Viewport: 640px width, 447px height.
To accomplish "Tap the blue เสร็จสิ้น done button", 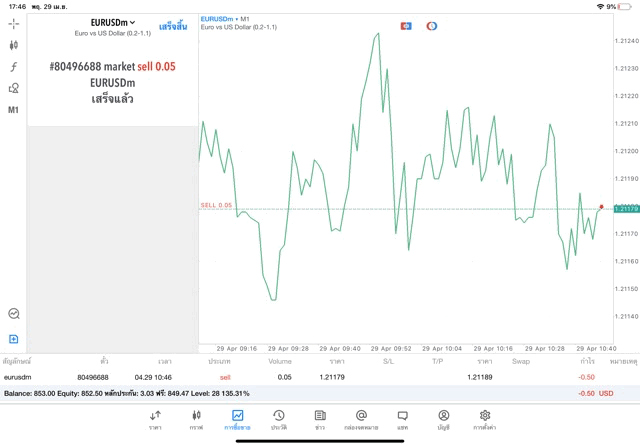I will point(173,27).
